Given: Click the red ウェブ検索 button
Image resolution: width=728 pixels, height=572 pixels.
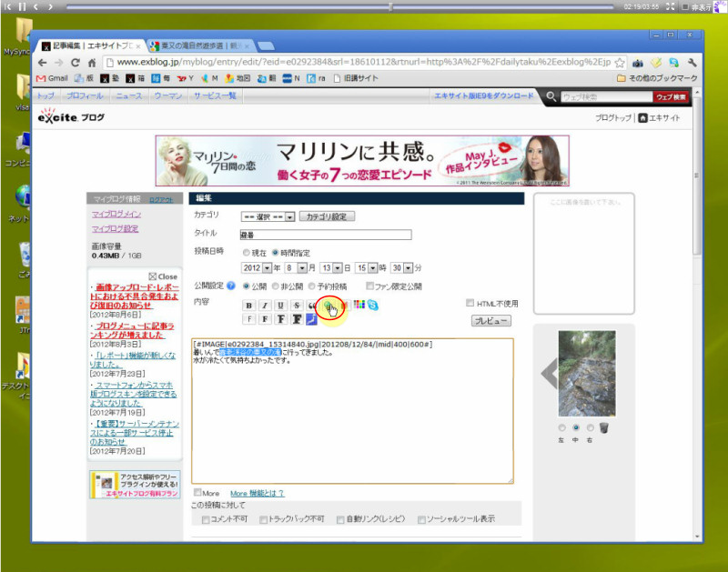Looking at the screenshot, I should coord(671,97).
